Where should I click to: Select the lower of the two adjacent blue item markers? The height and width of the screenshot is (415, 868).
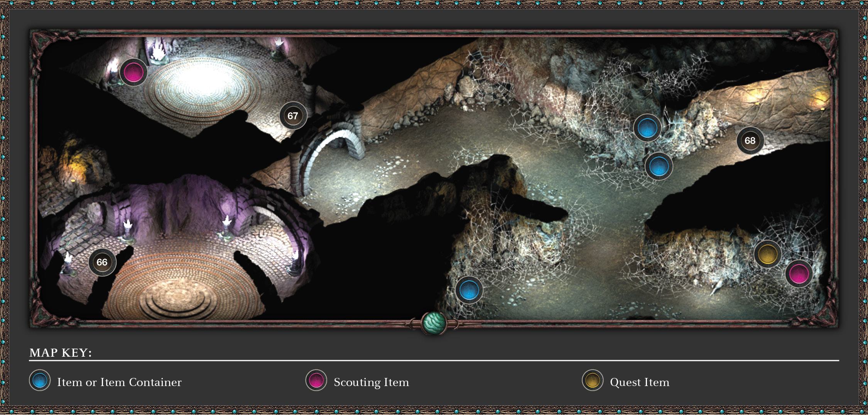[x=659, y=166]
